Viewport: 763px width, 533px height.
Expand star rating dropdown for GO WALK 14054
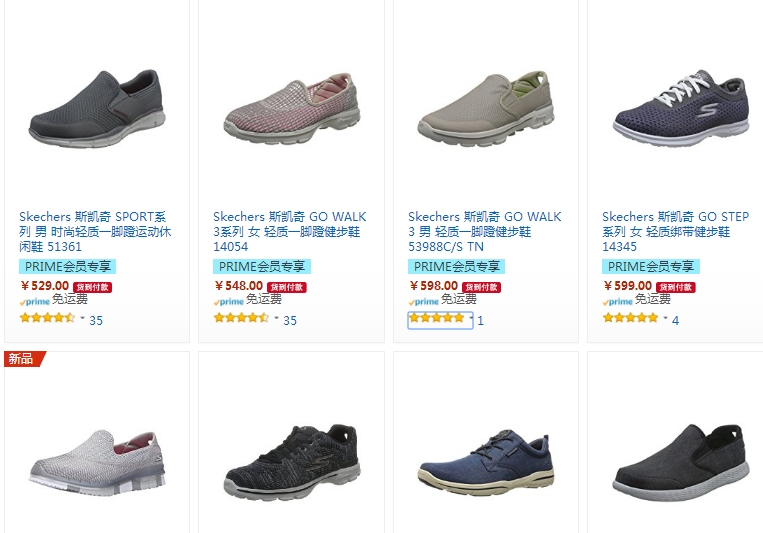tap(277, 319)
